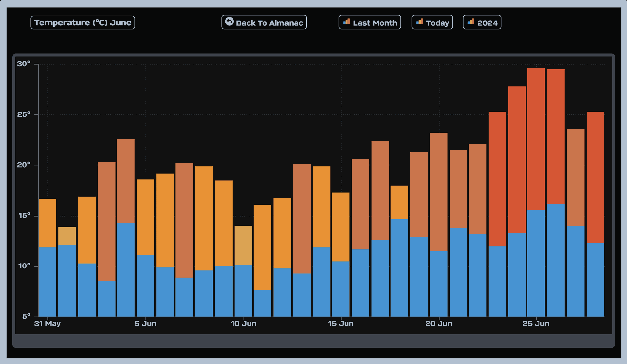Click the 15 Jun x-axis label

[x=341, y=324]
